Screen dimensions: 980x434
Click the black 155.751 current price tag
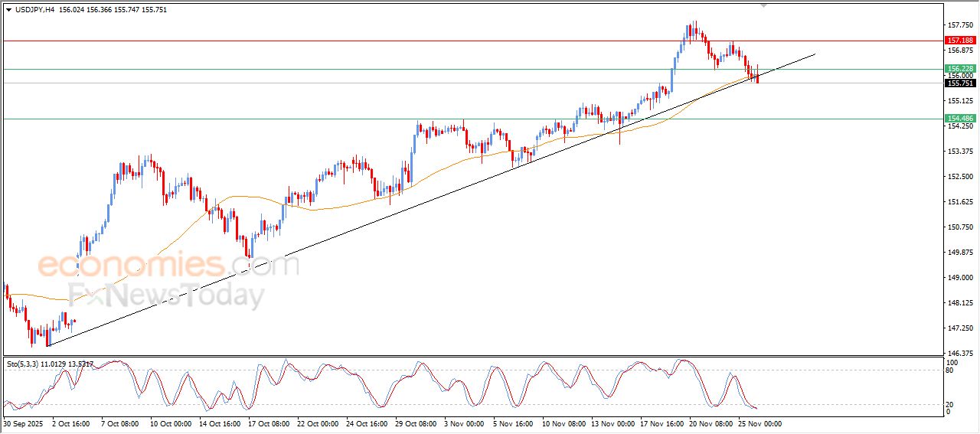(960, 83)
